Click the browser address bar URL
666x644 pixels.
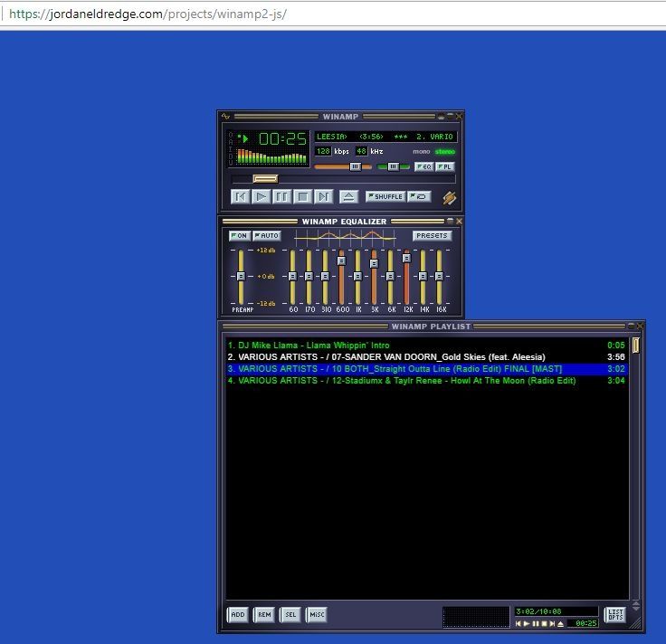pos(147,14)
